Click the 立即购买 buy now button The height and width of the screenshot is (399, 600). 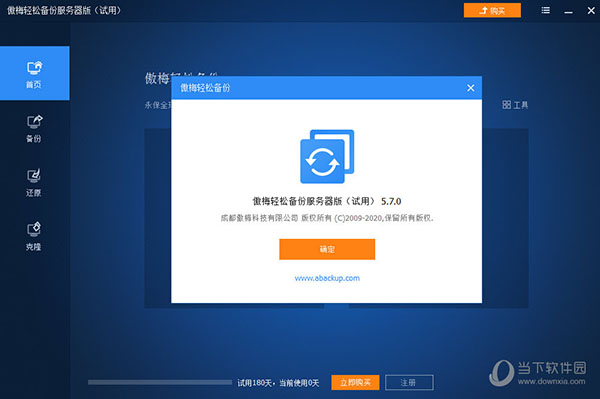355,383
